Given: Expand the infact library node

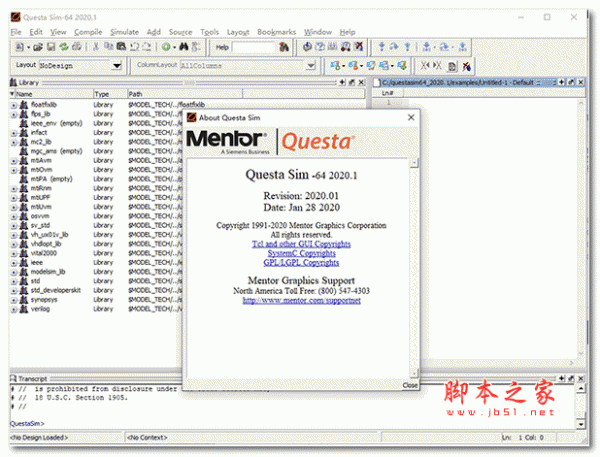Looking at the screenshot, I should [x=14, y=133].
